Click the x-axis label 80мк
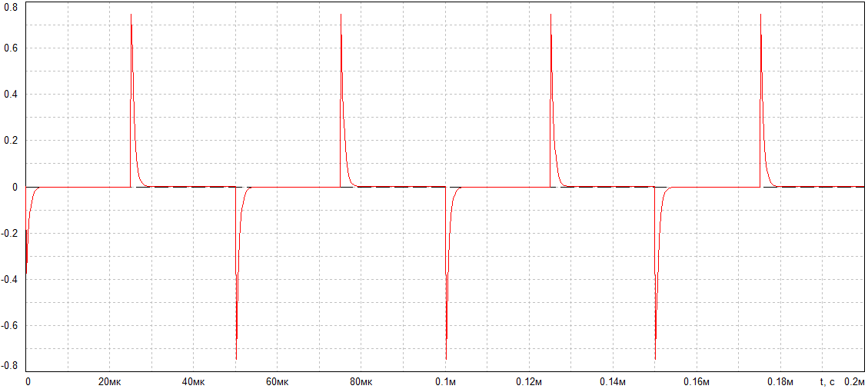This screenshot has height=389, width=868. [x=361, y=382]
